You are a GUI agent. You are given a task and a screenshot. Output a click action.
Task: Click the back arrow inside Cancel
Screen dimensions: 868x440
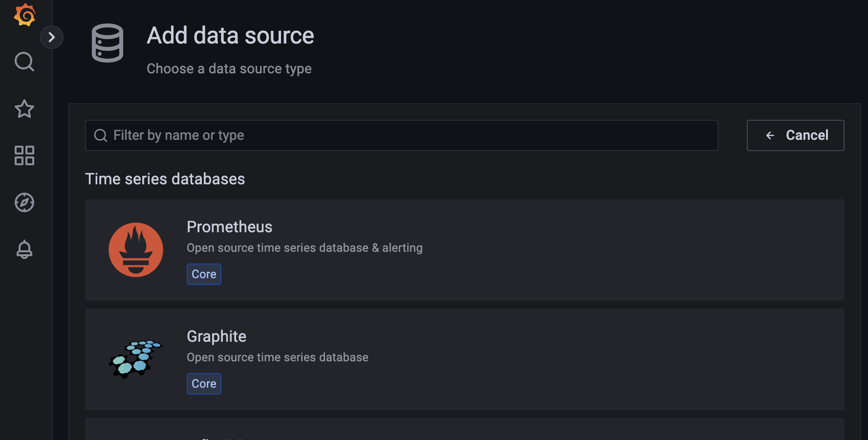770,135
